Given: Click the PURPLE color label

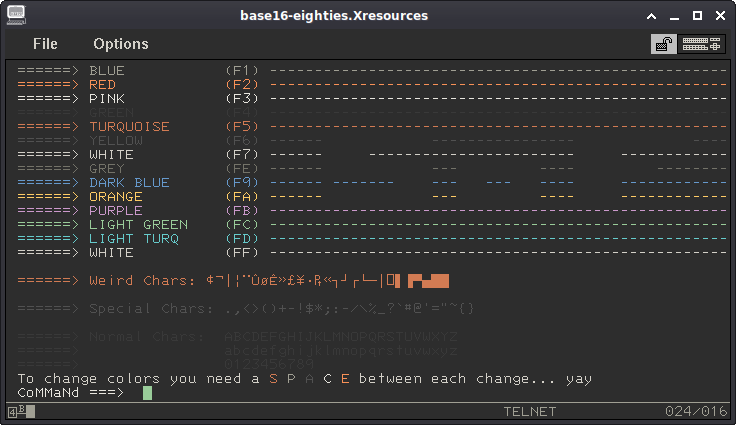Looking at the screenshot, I should pos(116,210).
